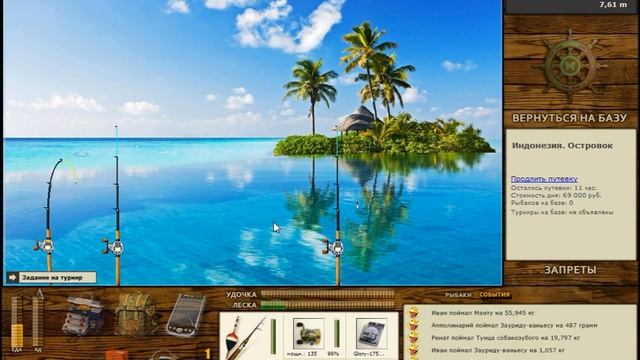Image resolution: width=640 pixels, height=360 pixels.
Task: Click the float bobbing in the water
Action: click(x=357, y=205)
